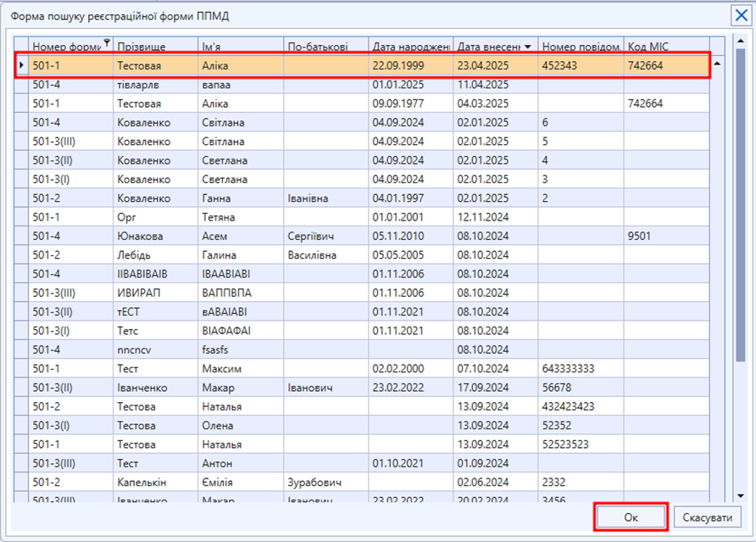Image resolution: width=756 pixels, height=542 pixels.
Task: Select the notification number cell 452343
Action: [581, 65]
